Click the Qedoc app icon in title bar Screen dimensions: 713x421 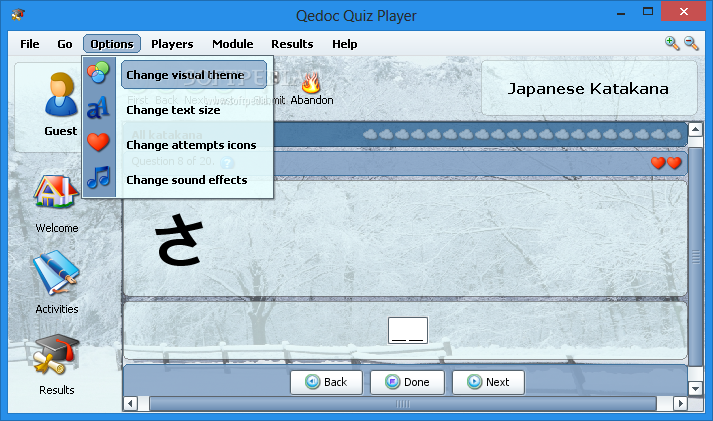(x=18, y=15)
